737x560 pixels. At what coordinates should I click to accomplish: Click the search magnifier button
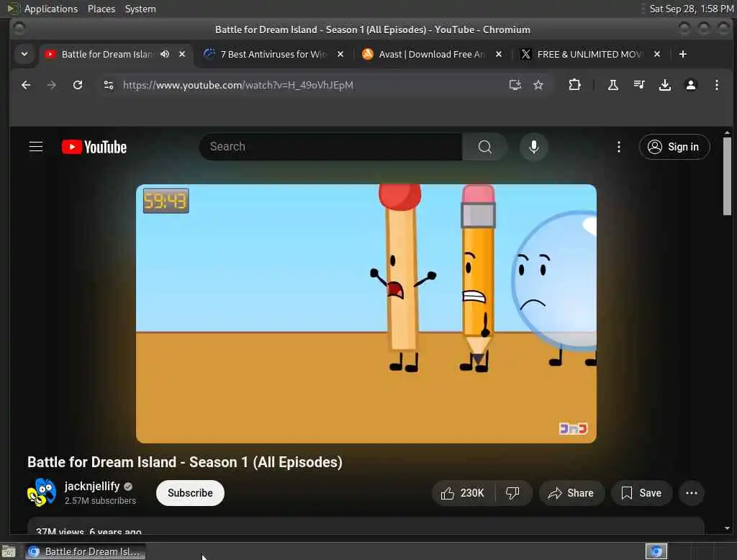click(484, 147)
